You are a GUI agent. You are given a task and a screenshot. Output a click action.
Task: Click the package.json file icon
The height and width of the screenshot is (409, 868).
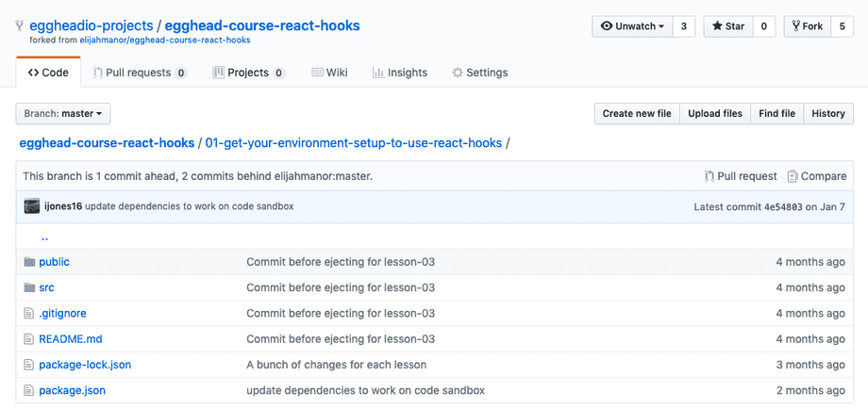29,390
